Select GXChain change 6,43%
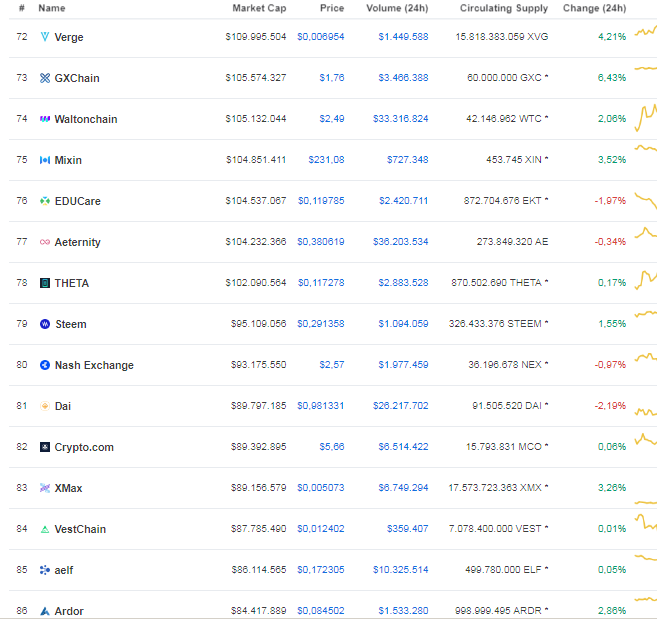Screen dimensions: 657x620 tap(612, 78)
